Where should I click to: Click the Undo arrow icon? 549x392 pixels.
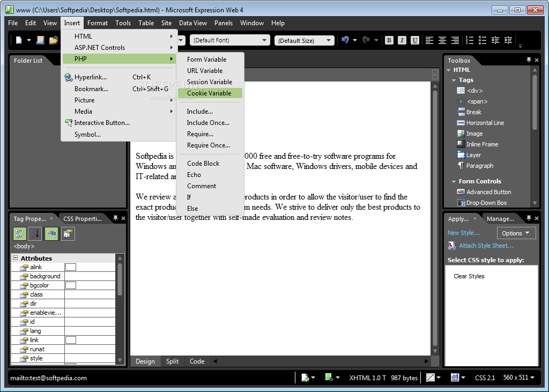[346, 40]
